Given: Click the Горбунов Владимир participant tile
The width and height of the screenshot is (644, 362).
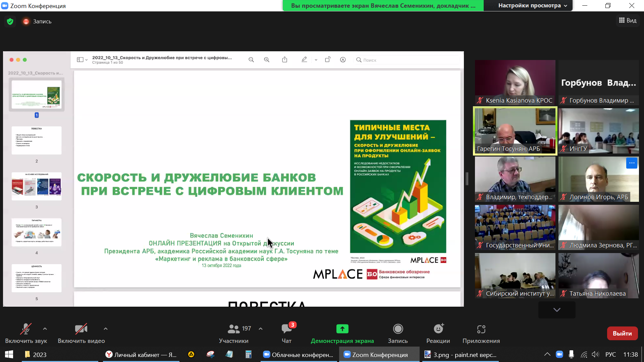Looking at the screenshot, I should (x=598, y=82).
